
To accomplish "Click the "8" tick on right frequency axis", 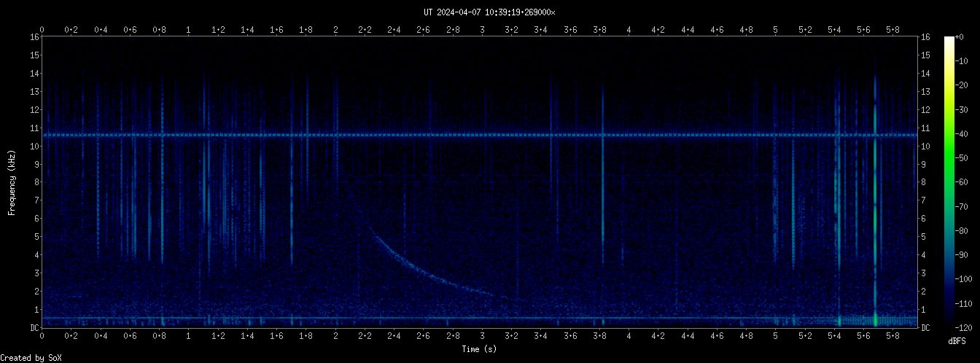I will coord(925,182).
